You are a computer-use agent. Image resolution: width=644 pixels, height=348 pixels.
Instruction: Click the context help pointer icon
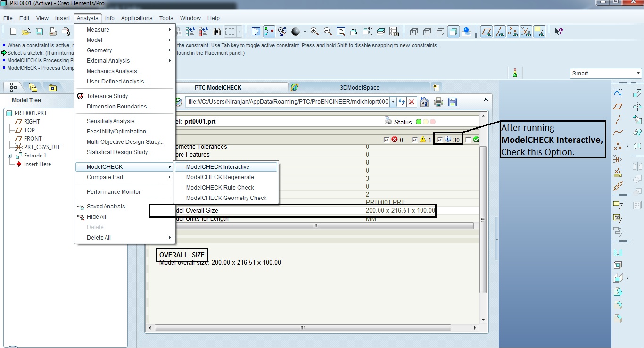pos(559,32)
